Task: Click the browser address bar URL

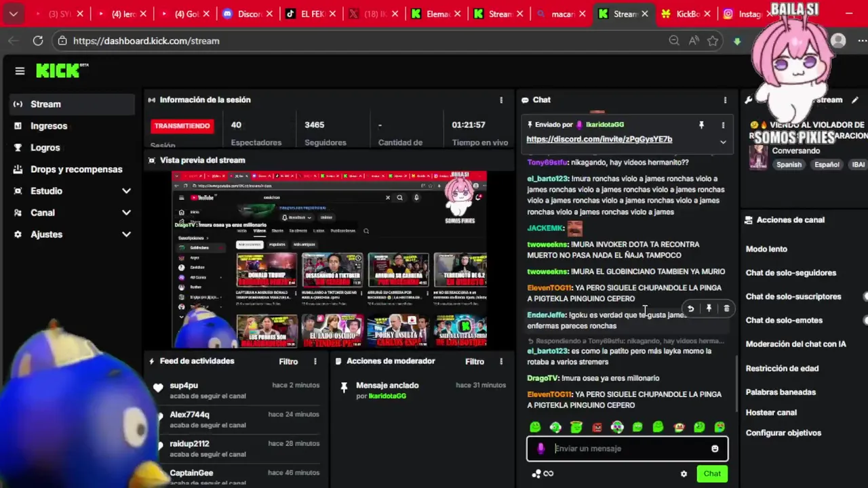Action: (146, 41)
